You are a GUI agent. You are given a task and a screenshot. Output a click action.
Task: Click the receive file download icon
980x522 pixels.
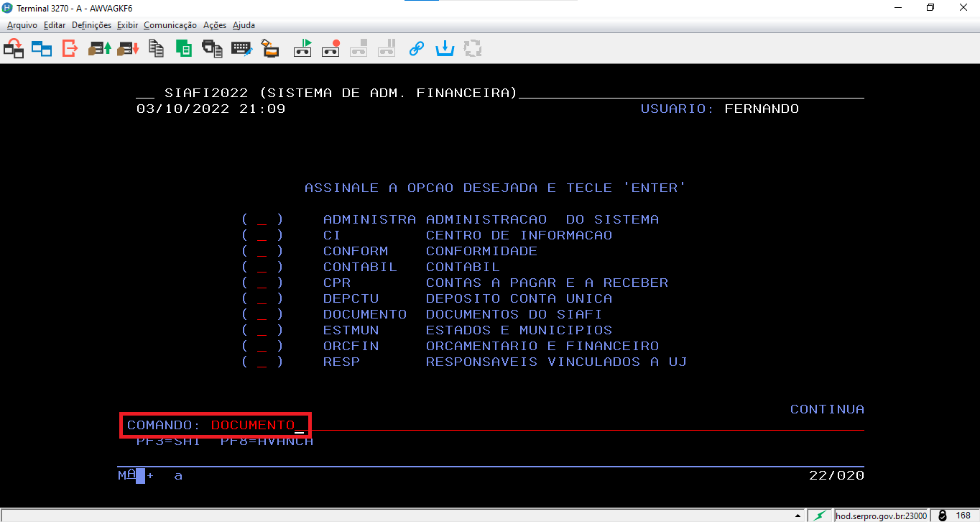click(128, 49)
